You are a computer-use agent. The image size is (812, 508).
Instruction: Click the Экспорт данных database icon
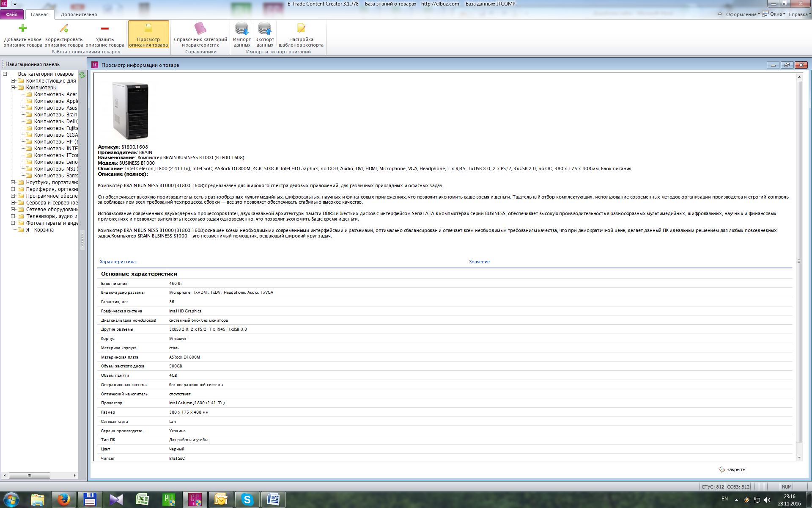tap(265, 28)
